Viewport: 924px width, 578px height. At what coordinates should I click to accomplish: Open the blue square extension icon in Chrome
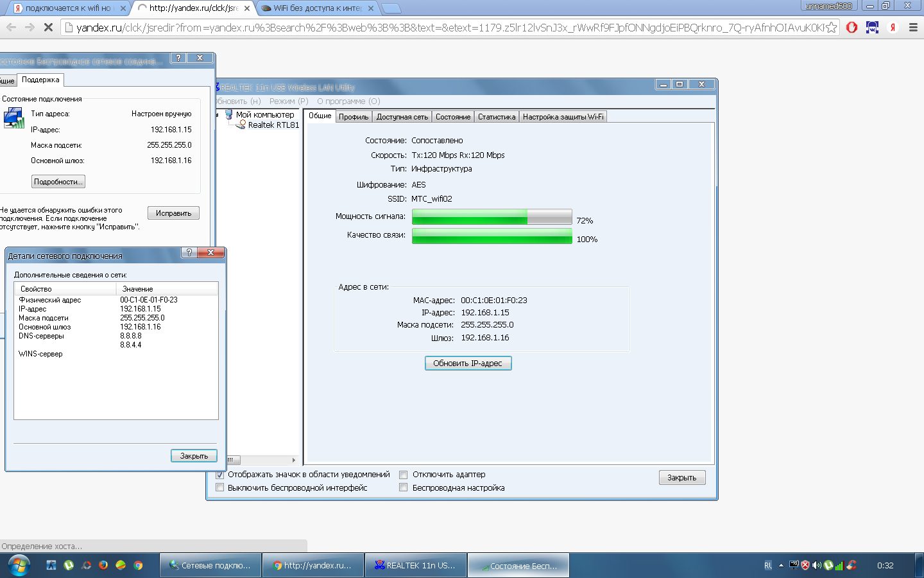click(872, 28)
